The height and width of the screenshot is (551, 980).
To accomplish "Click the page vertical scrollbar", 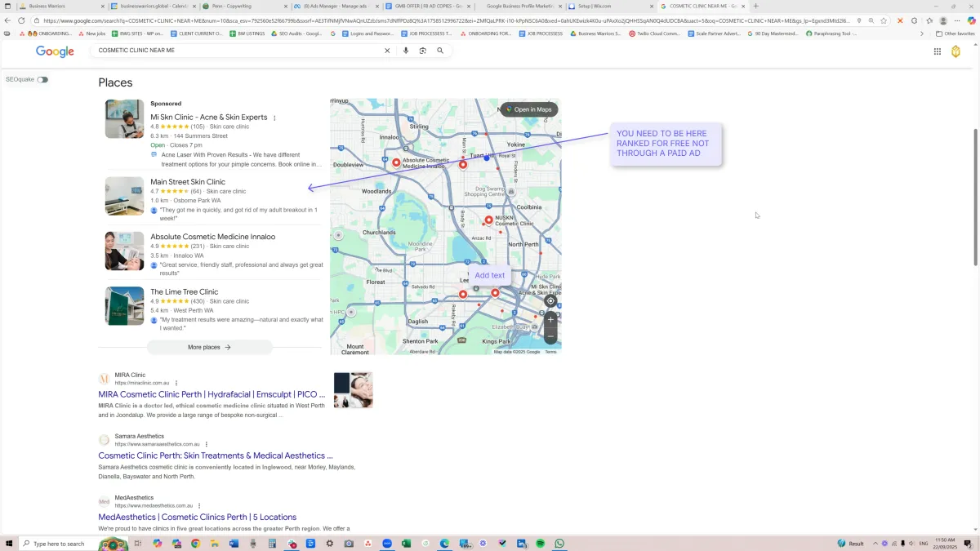I will coord(975,197).
